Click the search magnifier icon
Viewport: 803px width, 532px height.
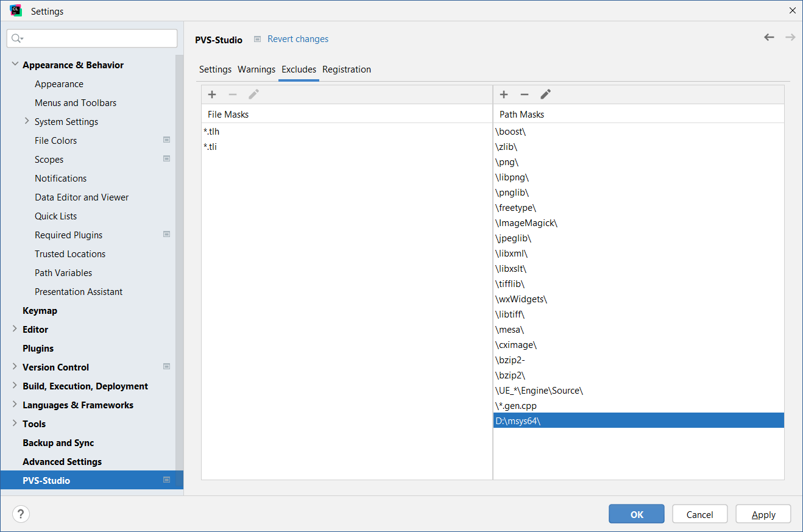click(x=17, y=38)
